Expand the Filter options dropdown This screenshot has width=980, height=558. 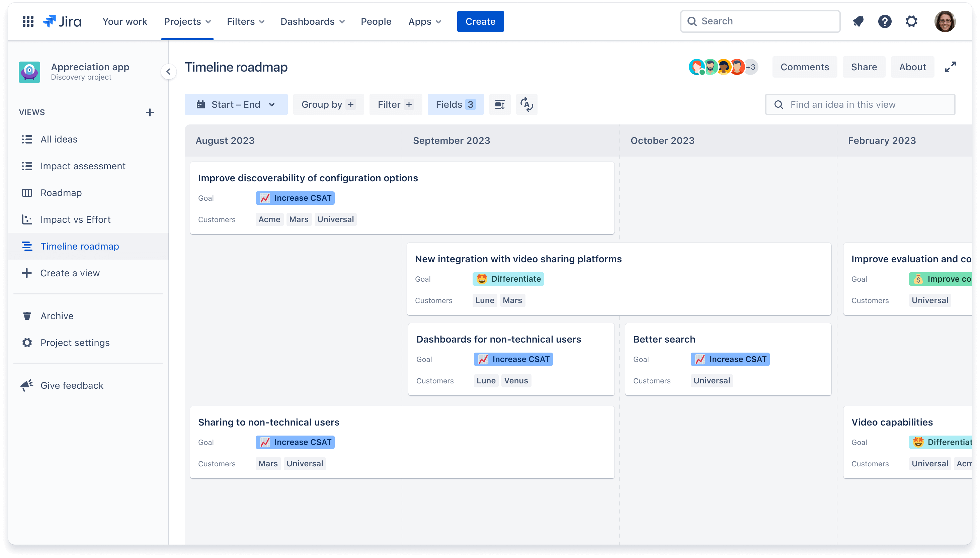394,104
